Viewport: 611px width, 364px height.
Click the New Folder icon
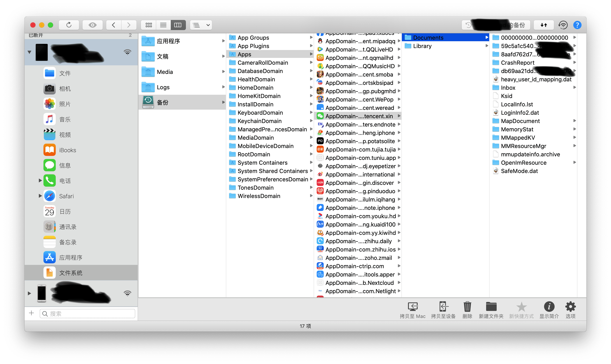tap(491, 307)
